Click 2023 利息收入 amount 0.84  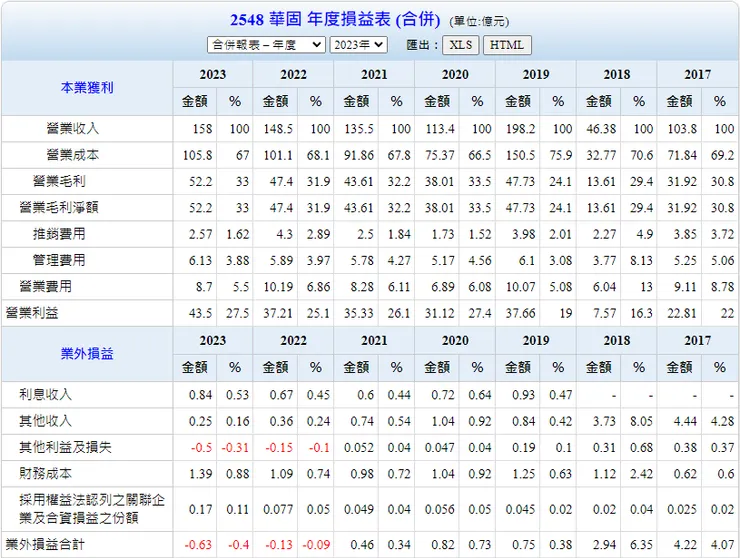[x=201, y=395]
